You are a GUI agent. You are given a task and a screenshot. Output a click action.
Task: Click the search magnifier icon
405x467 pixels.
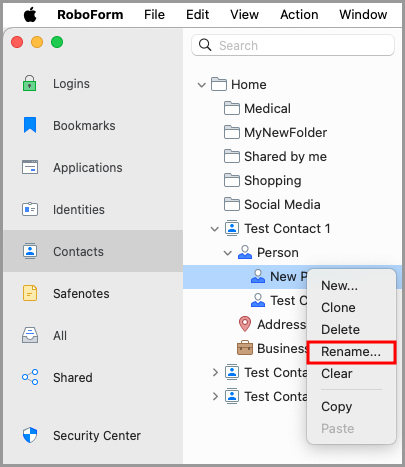(x=205, y=45)
